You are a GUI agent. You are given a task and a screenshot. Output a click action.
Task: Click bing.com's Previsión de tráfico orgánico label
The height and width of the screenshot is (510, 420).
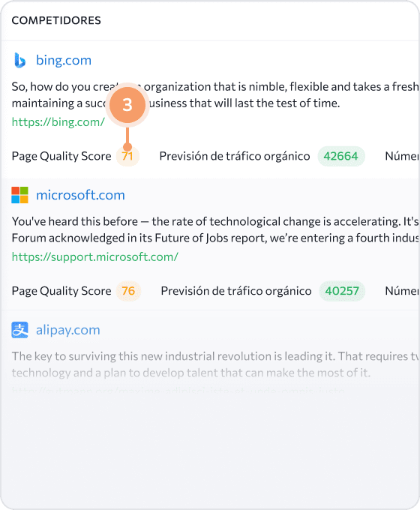point(235,157)
